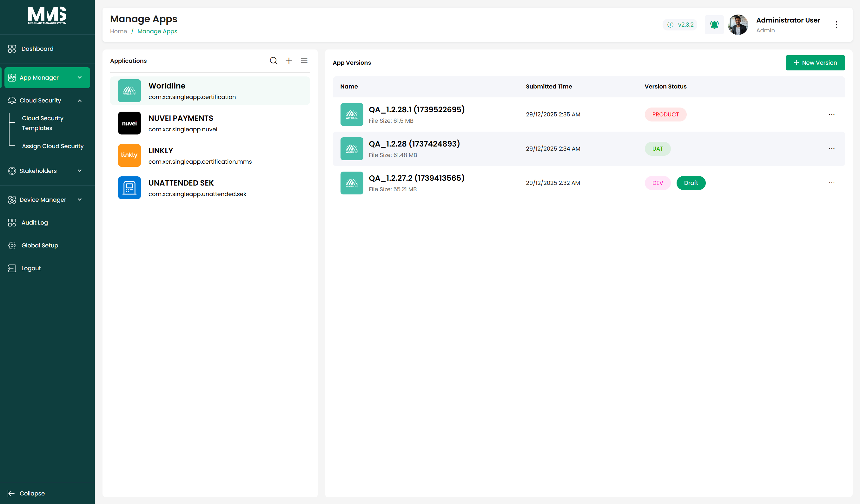Image resolution: width=860 pixels, height=504 pixels.
Task: Click the Dashboard grid icon
Action: 12,49
